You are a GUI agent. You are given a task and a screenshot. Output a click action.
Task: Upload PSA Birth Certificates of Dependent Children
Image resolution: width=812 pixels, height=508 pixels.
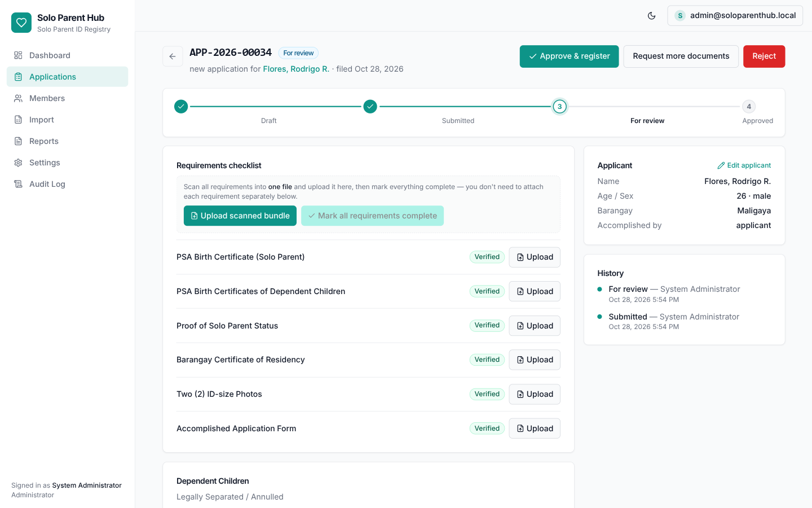click(535, 291)
